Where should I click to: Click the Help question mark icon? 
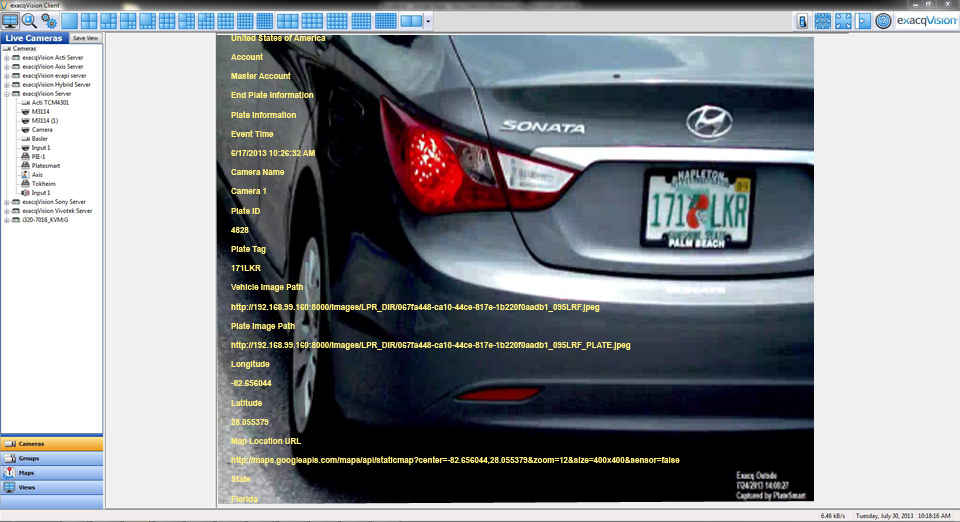[883, 20]
